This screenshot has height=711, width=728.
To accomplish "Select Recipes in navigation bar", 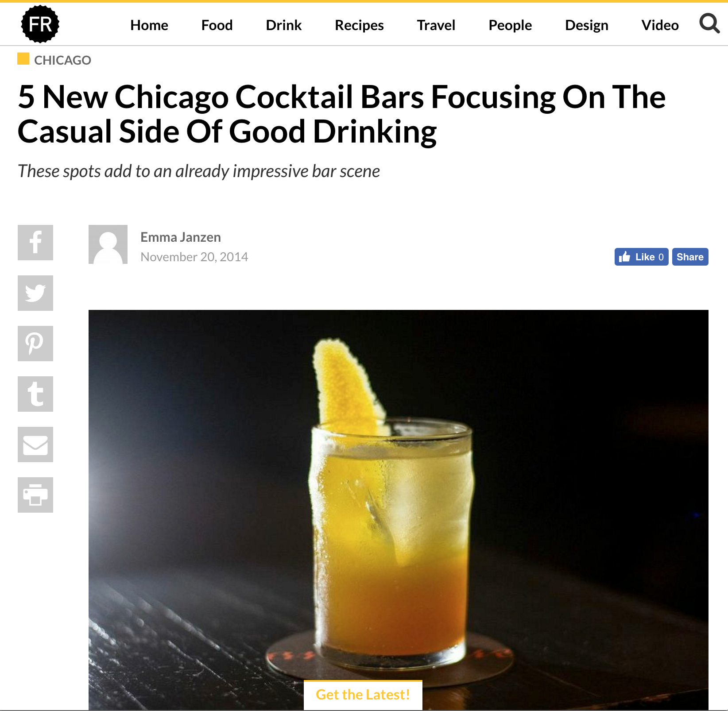I will point(359,25).
